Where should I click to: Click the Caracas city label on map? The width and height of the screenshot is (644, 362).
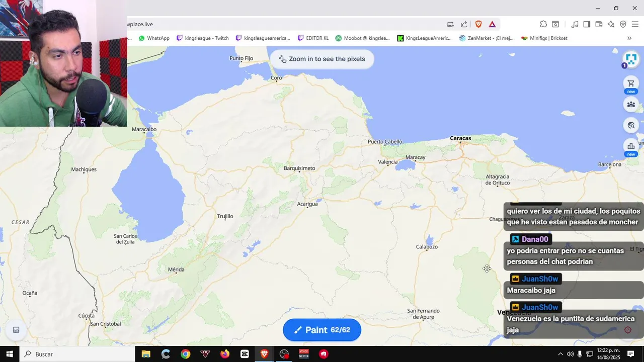pyautogui.click(x=460, y=138)
